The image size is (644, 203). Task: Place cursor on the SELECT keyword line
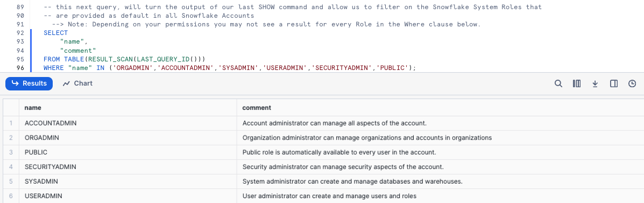pos(56,33)
